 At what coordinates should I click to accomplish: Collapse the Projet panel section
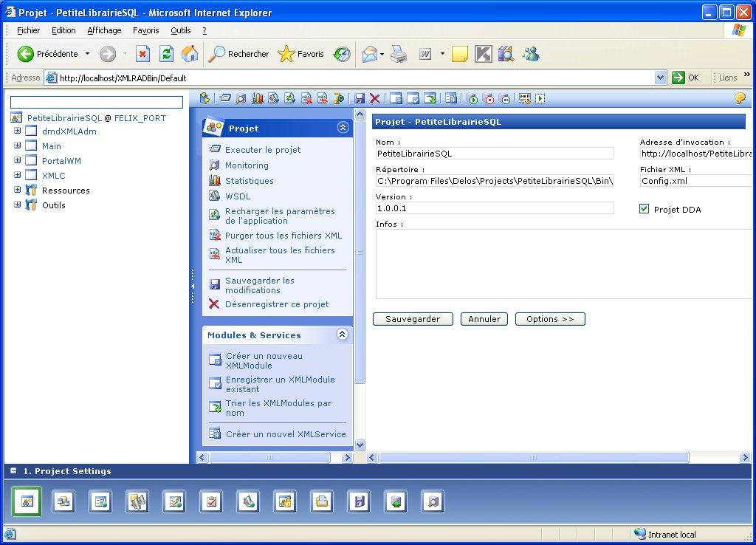click(x=343, y=128)
